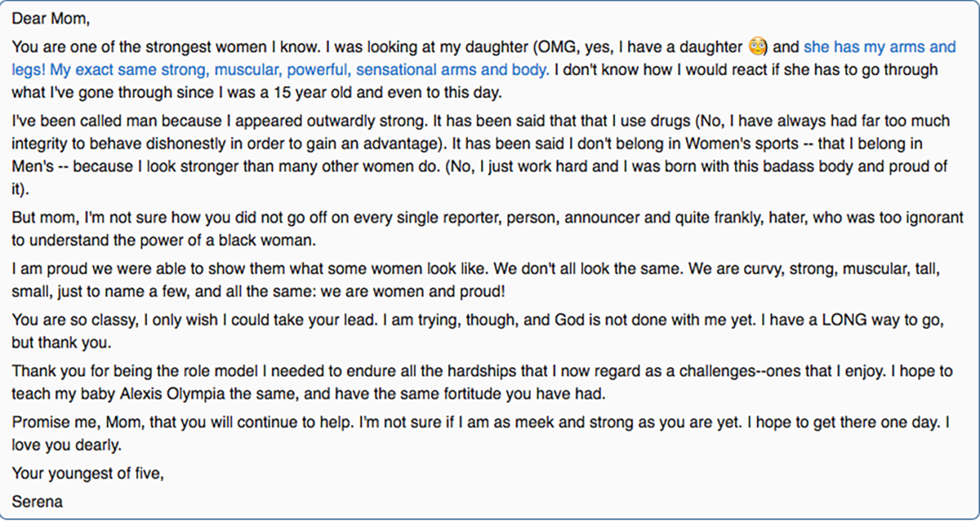
Task: Click the text 'OMG, yes, I have a daughter'
Action: pos(636,47)
